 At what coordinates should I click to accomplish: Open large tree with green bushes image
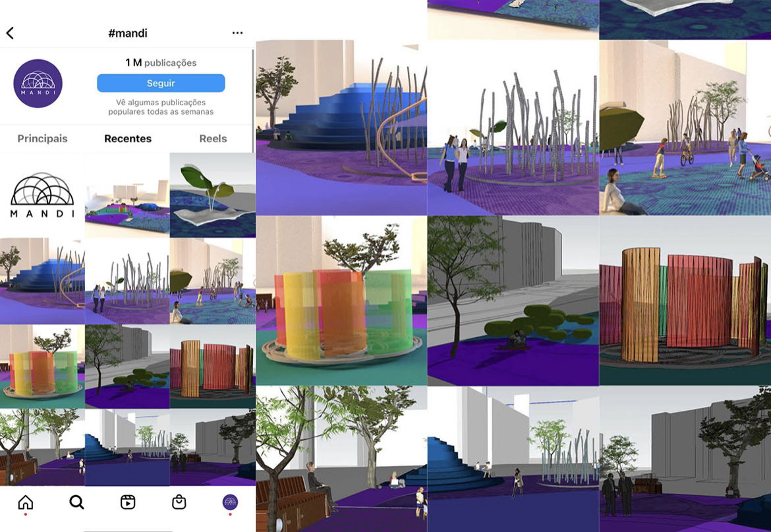(513, 301)
